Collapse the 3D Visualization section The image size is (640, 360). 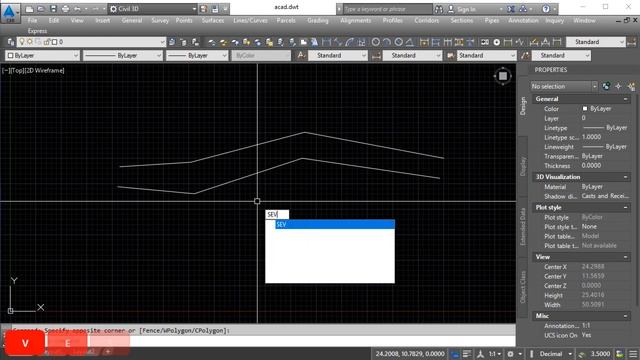(625, 177)
